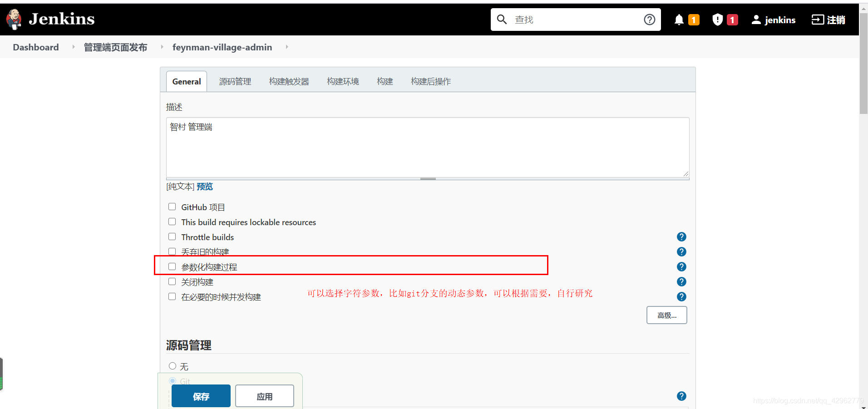Enable the 丢弃旧的构建 checkbox
Screen dimensions: 868x409
coord(172,251)
